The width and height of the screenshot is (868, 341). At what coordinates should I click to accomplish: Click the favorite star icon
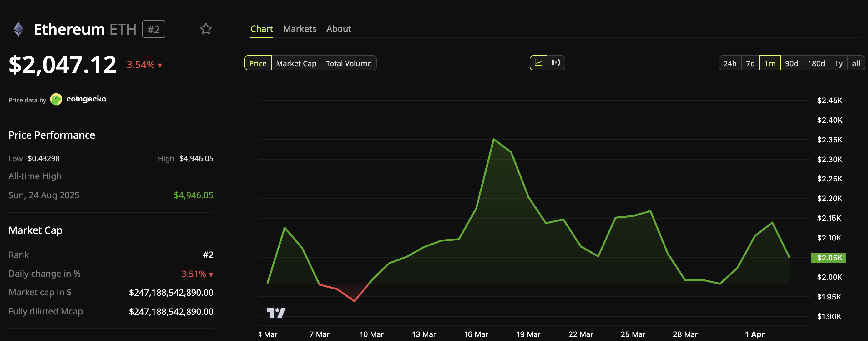tap(206, 29)
